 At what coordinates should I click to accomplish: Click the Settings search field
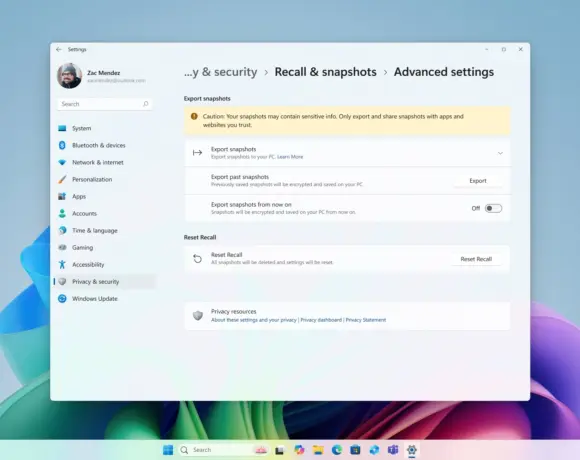pyautogui.click(x=105, y=104)
